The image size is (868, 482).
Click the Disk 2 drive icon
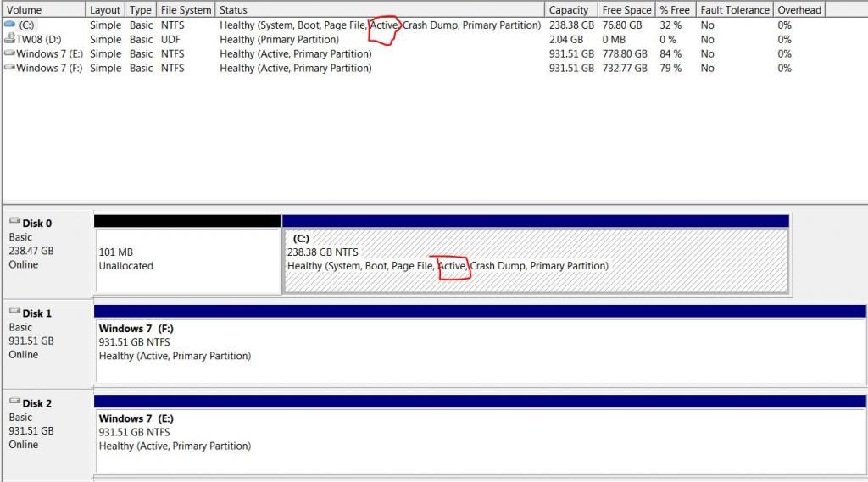click(x=14, y=403)
